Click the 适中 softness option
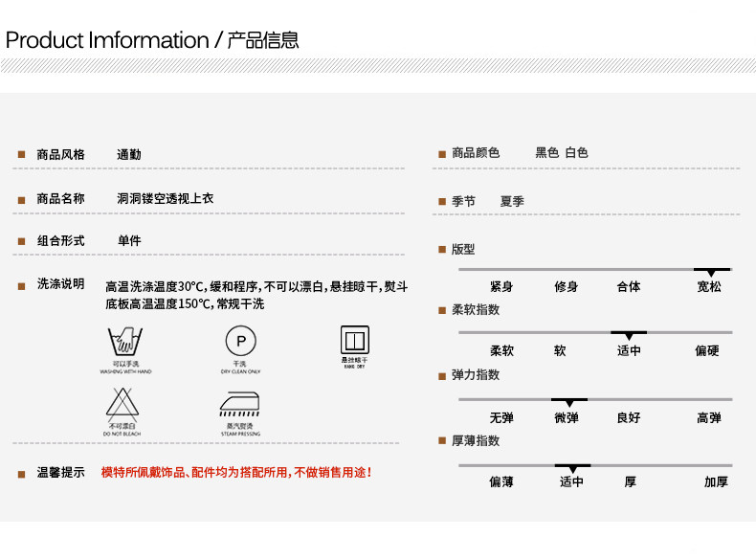Screen dimensions: 756x559 click(x=629, y=350)
